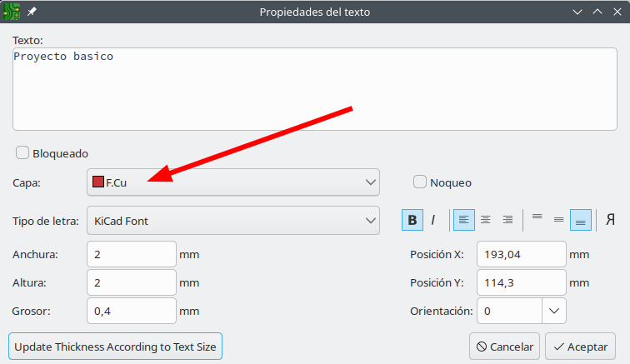Toggle bold text formatting
The width and height of the screenshot is (630, 364).
(412, 221)
